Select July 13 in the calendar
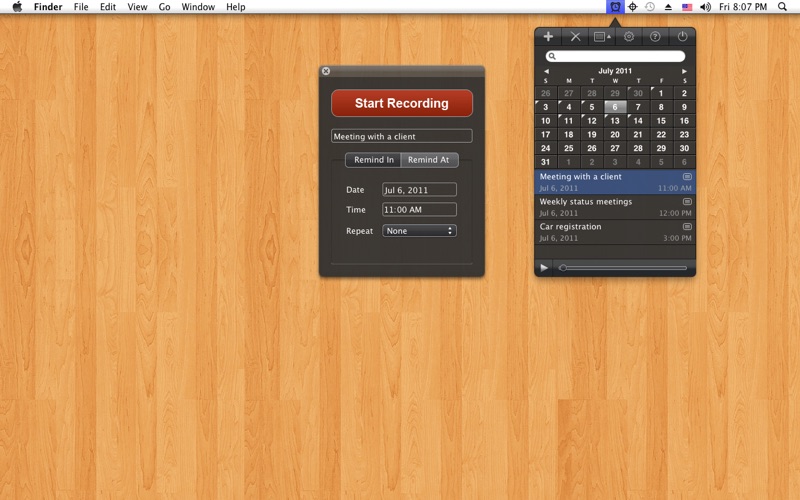The width and height of the screenshot is (800, 500). coord(615,121)
